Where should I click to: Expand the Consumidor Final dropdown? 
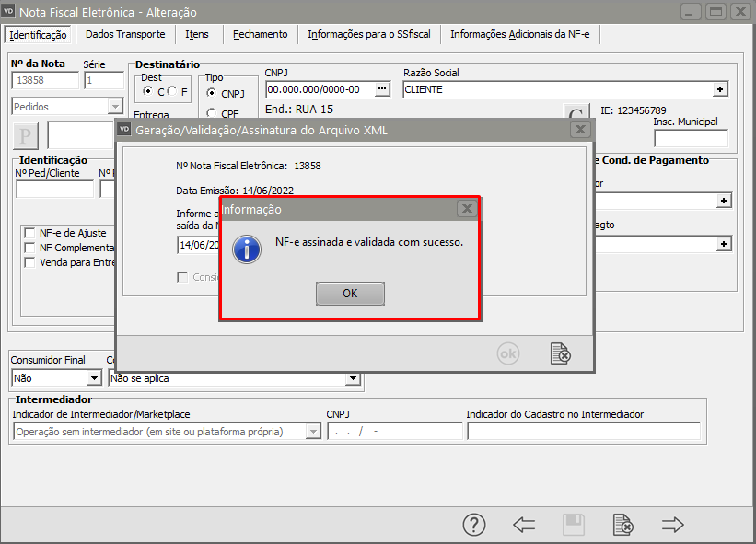[x=94, y=378]
